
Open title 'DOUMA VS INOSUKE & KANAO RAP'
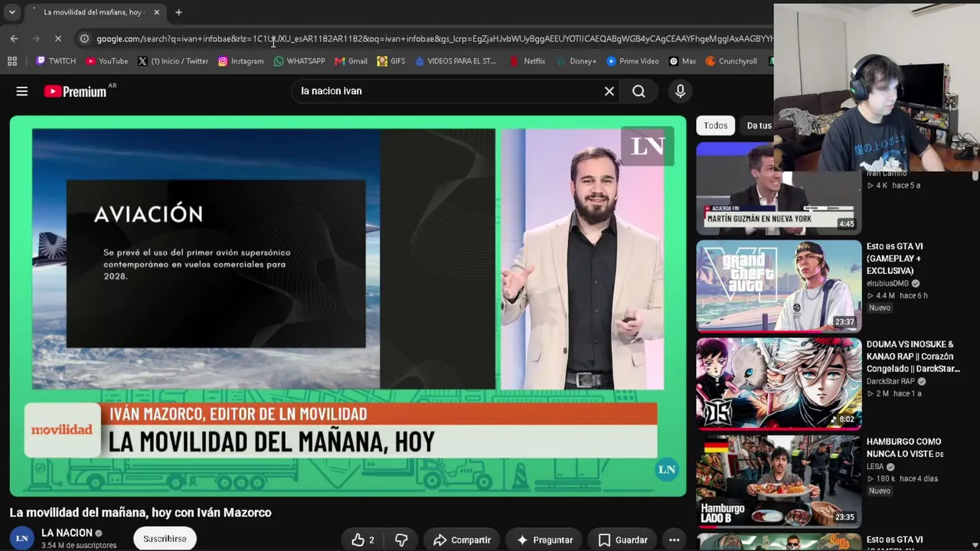tap(913, 357)
